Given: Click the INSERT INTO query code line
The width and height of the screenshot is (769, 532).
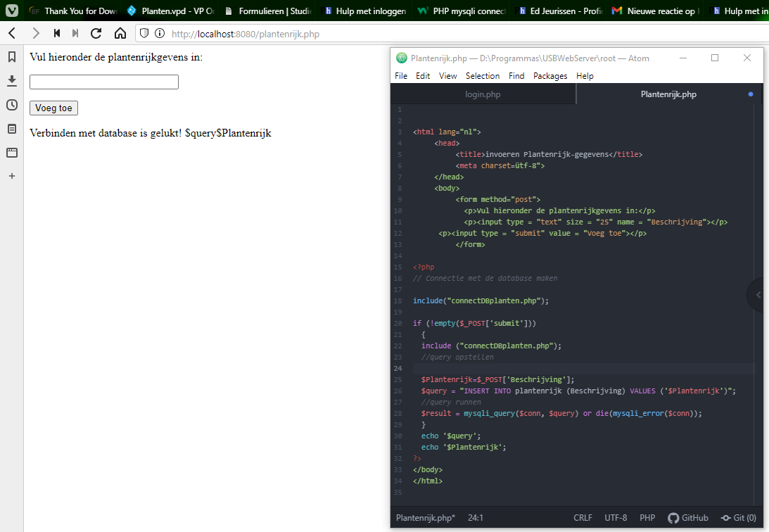Looking at the screenshot, I should (579, 391).
